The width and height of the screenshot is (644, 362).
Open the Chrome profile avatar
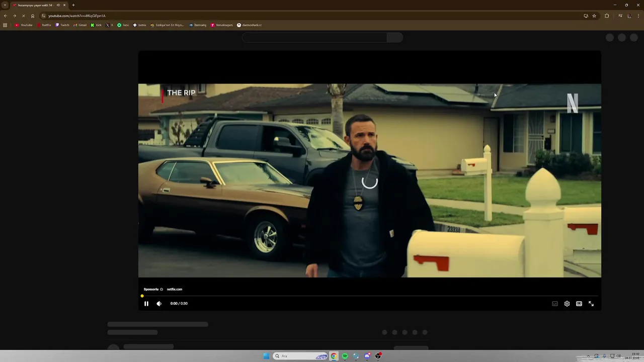pyautogui.click(x=629, y=16)
